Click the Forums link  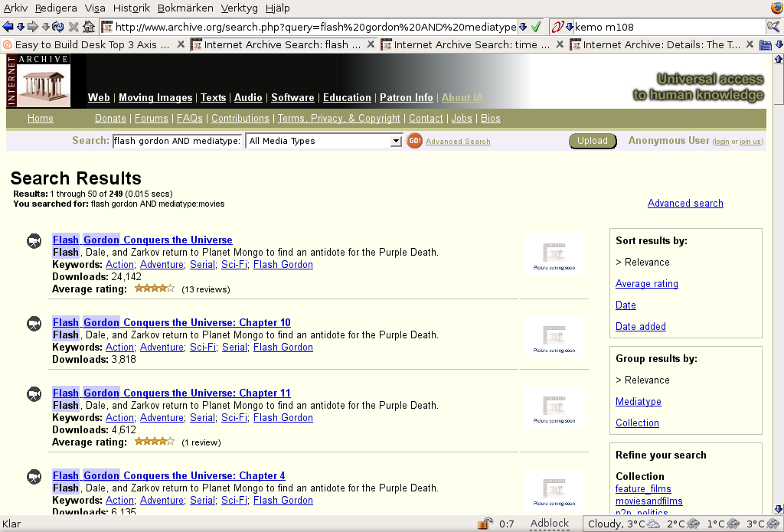tap(151, 119)
